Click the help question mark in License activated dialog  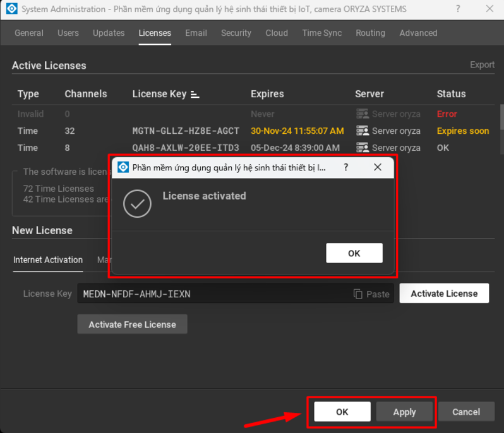(346, 167)
